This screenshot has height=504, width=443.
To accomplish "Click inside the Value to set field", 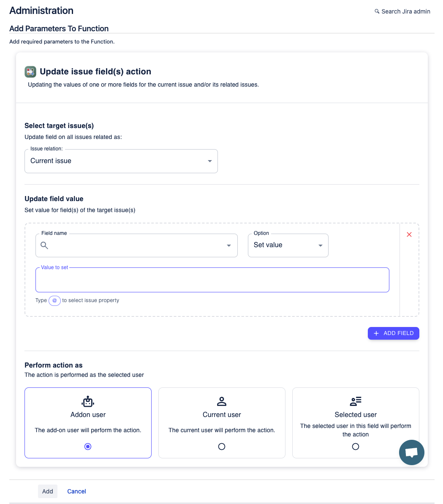I will pyautogui.click(x=212, y=280).
